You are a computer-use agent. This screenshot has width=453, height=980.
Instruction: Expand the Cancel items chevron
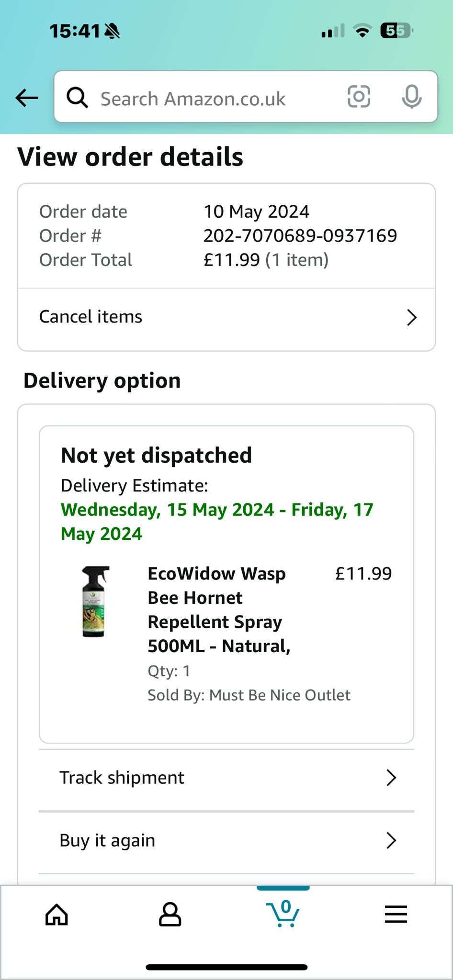[x=411, y=317]
